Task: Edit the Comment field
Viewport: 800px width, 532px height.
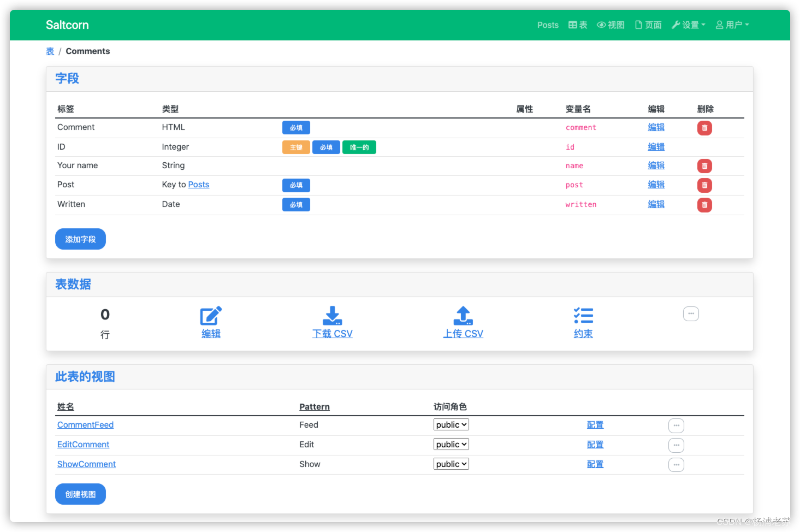Action: (656, 127)
